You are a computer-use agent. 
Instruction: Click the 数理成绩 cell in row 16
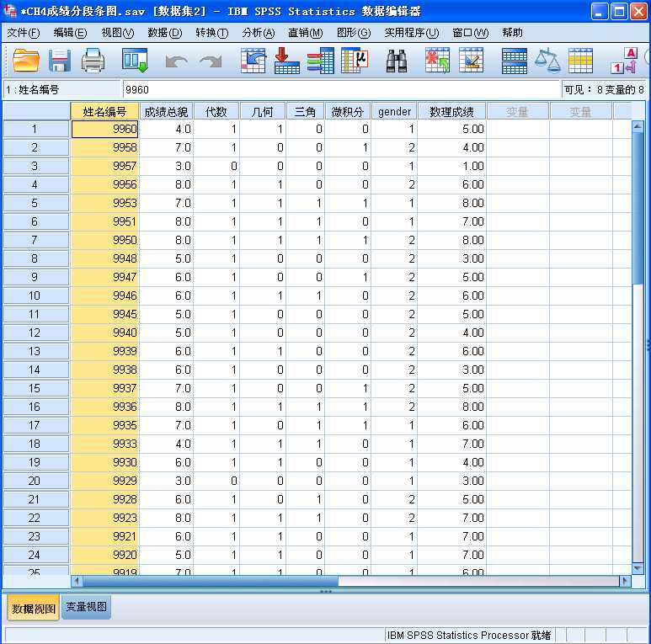(x=451, y=407)
